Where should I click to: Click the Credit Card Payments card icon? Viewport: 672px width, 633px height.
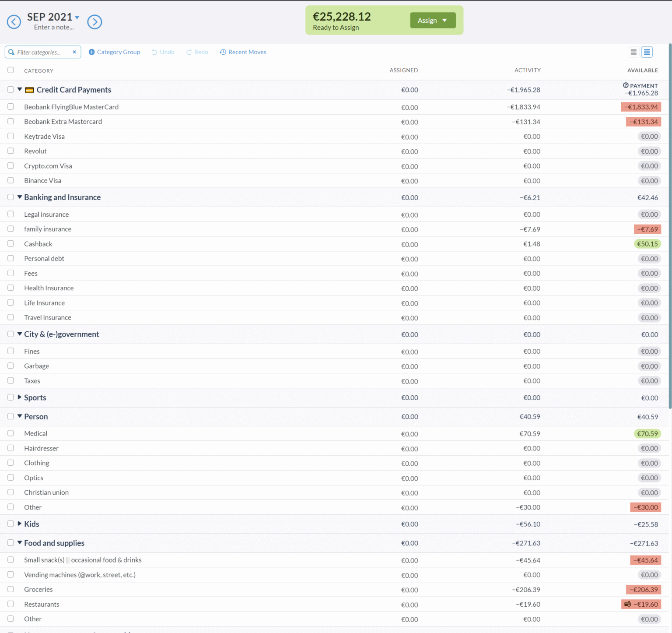29,90
